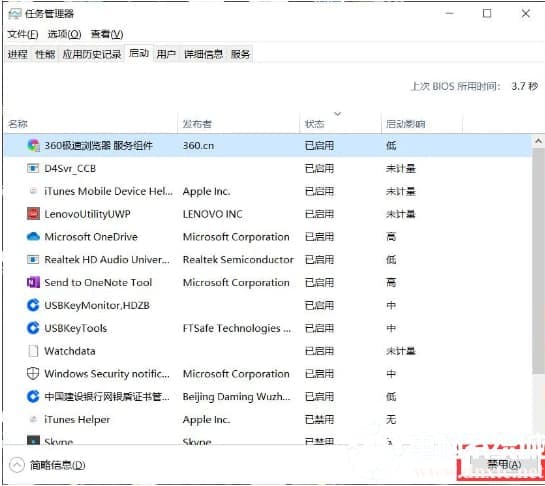This screenshot has height=486, width=545.
Task: Click the scrollbar up arrow
Action: click(538, 141)
